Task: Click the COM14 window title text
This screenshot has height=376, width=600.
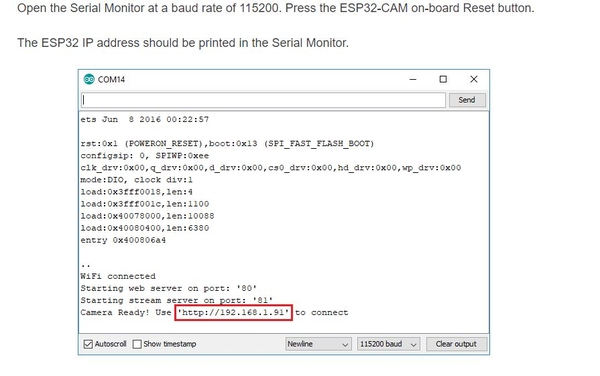Action: [x=111, y=80]
